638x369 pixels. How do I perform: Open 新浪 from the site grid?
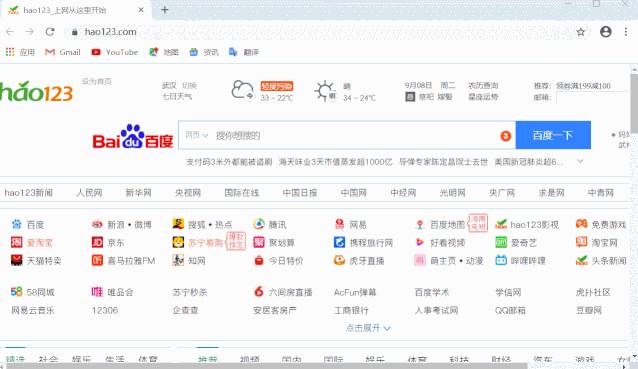[116, 224]
